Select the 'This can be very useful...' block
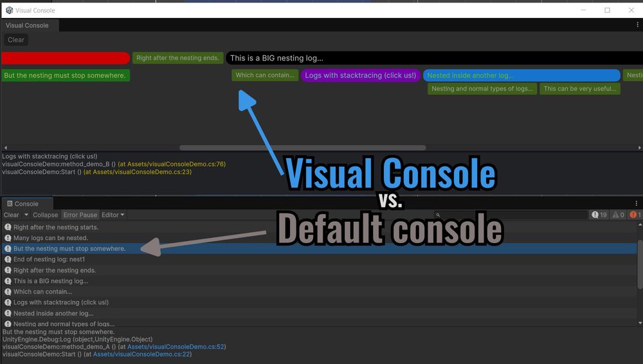643x364 pixels. [580, 89]
